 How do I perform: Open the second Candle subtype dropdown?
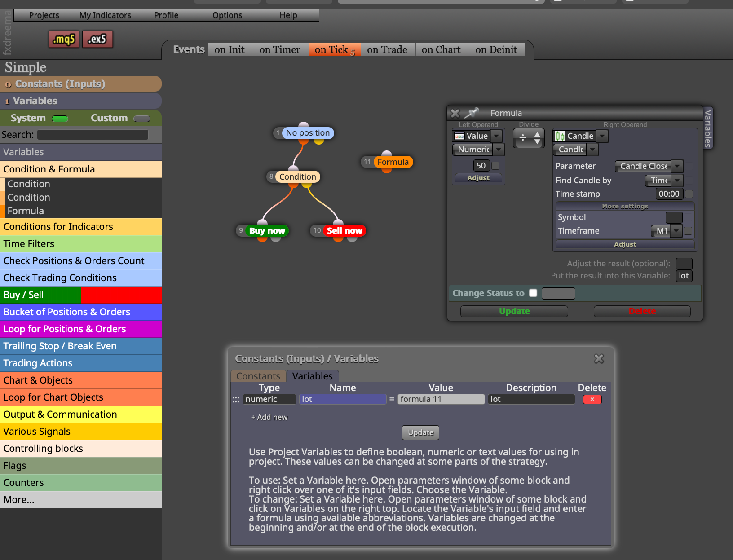[592, 149]
